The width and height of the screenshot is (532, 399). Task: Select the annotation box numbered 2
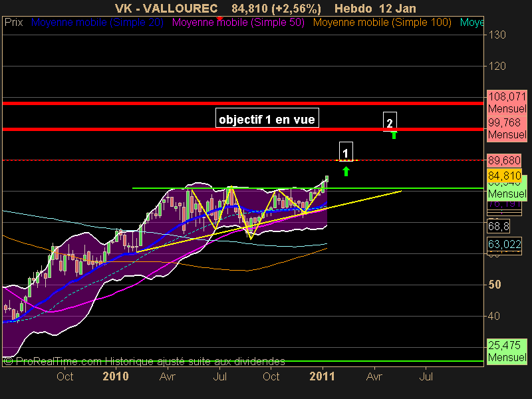pyautogui.click(x=390, y=122)
